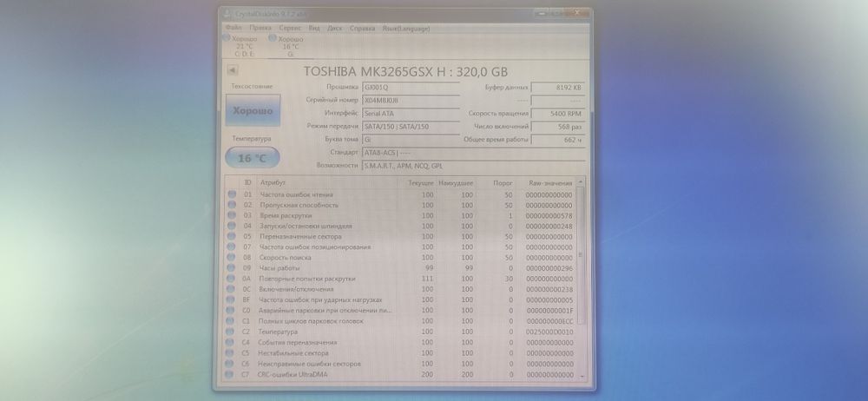The width and height of the screenshot is (868, 401).
Task: Click the Общее время работы value 662 ч
Action: [557, 140]
